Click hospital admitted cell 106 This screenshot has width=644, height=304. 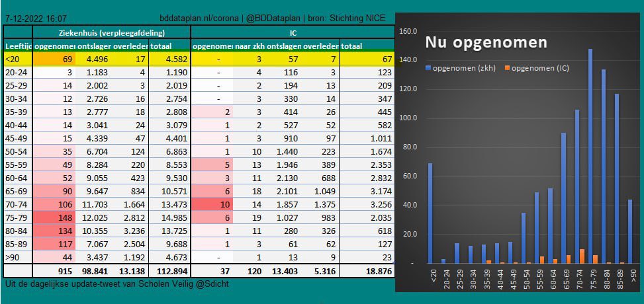pyautogui.click(x=54, y=204)
